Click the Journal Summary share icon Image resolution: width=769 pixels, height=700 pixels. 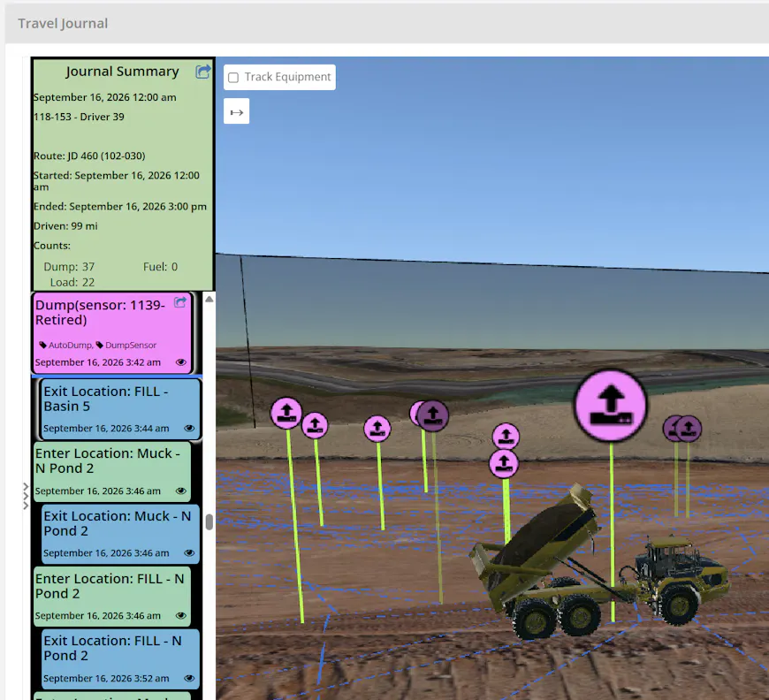203,72
